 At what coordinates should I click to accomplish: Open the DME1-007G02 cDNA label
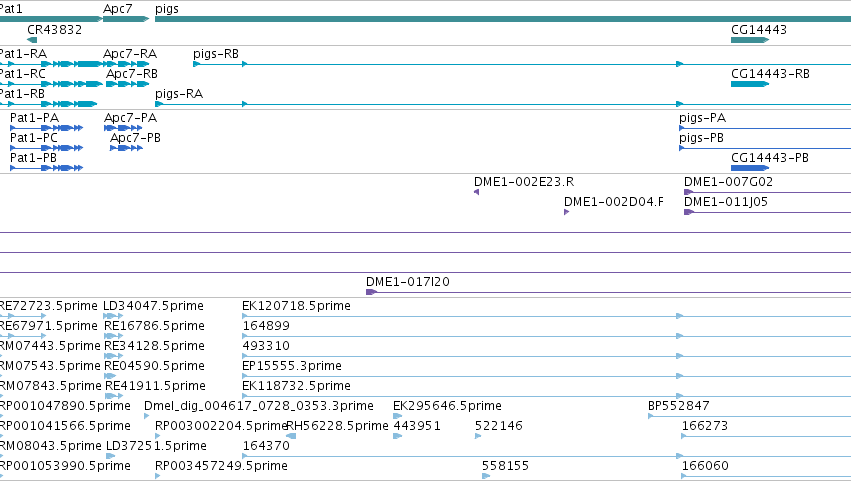(x=728, y=182)
